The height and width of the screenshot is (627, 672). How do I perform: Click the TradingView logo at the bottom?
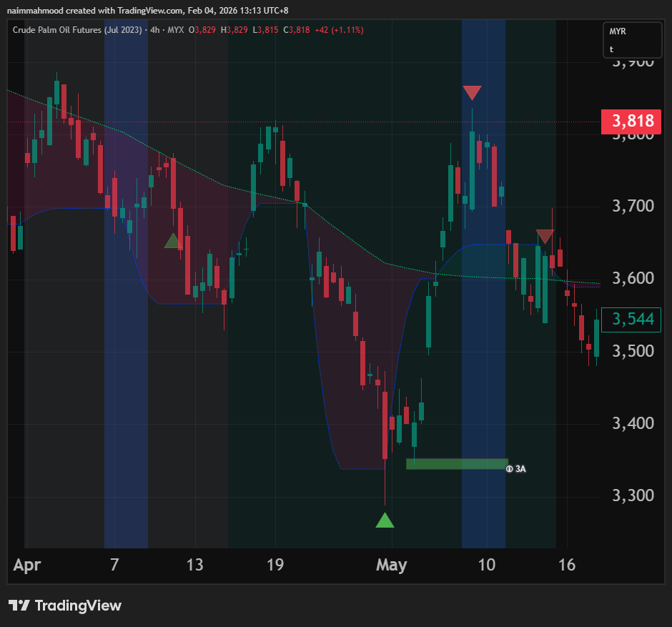pyautogui.click(x=65, y=606)
